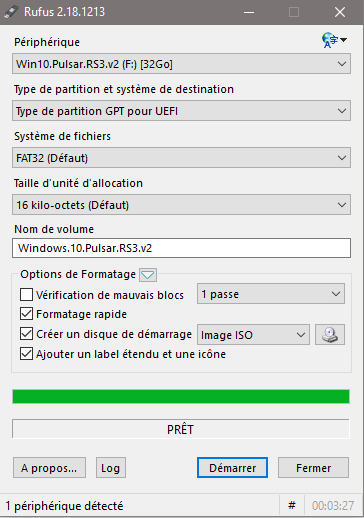This screenshot has width=364, height=518.
Task: Click the Rufus USB drive title icon
Action: [x=11, y=12]
